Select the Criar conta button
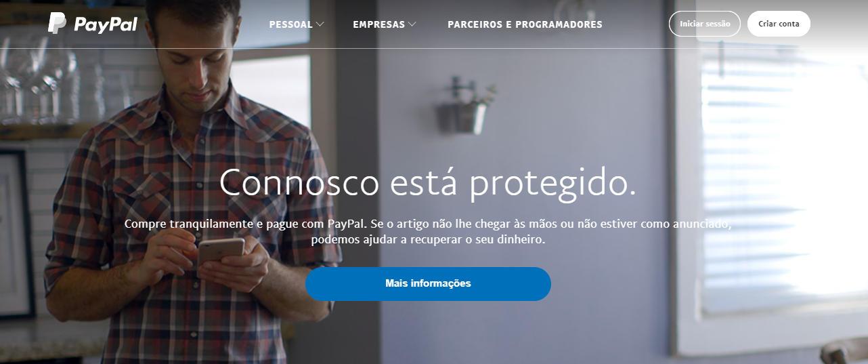 [x=779, y=24]
